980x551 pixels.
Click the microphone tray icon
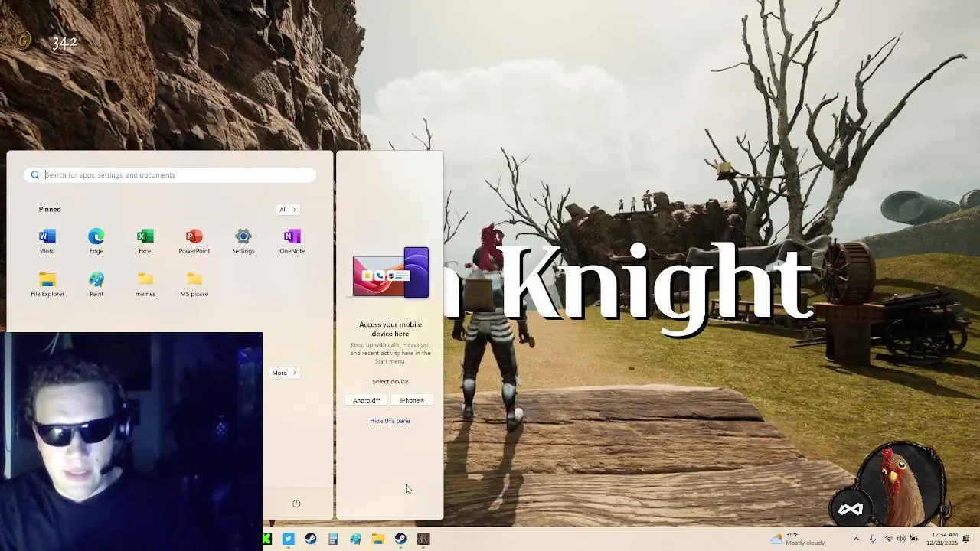tap(872, 539)
